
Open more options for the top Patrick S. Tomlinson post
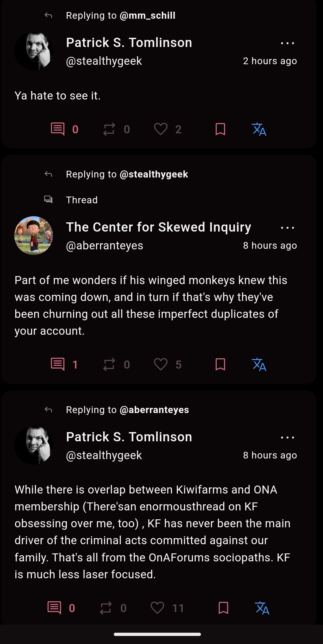[x=287, y=43]
